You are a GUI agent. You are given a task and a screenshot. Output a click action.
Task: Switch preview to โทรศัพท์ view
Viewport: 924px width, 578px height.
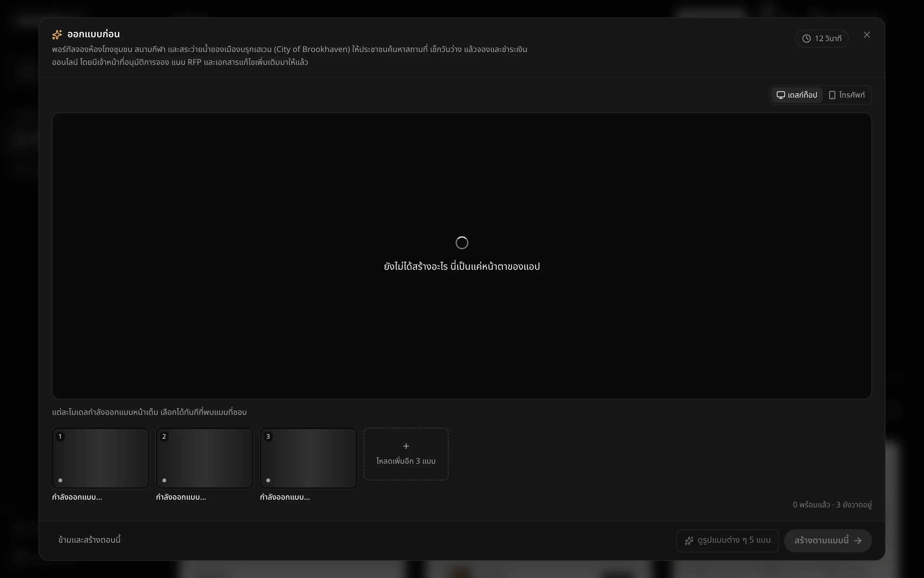coord(846,95)
